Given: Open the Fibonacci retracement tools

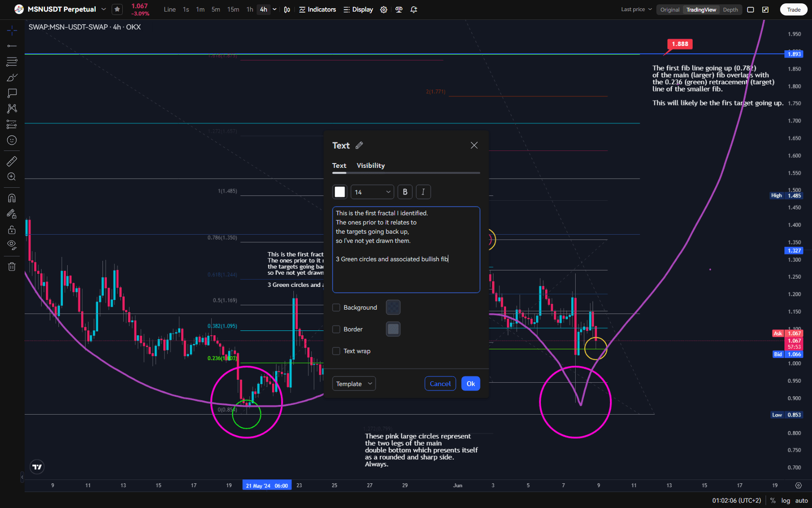Looking at the screenshot, I should click(12, 61).
